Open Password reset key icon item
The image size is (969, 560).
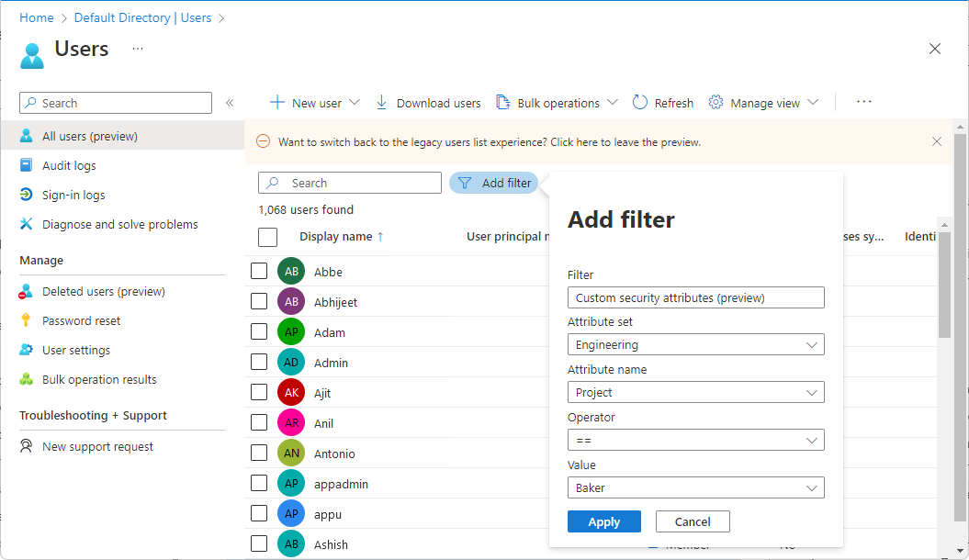click(26, 320)
